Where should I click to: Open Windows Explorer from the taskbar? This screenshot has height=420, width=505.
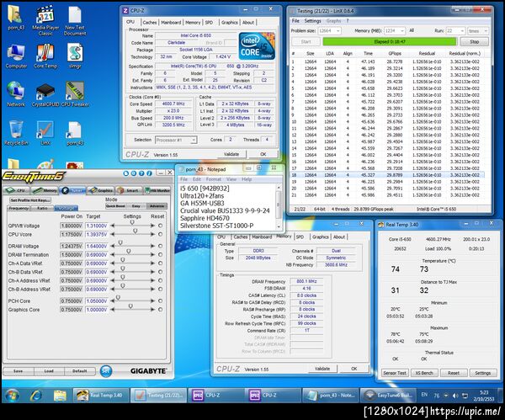coord(60,396)
